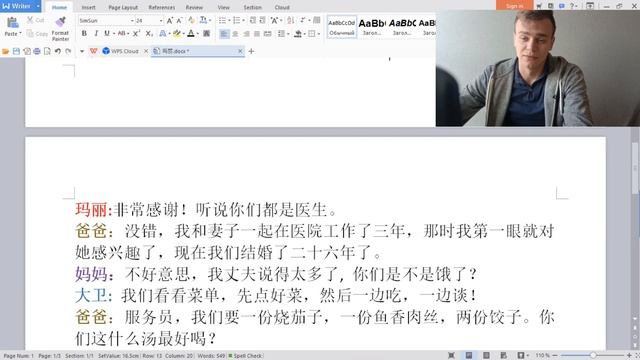The height and width of the screenshot is (360, 640).
Task: Click the full screen icon in status bar
Action: 451,356
